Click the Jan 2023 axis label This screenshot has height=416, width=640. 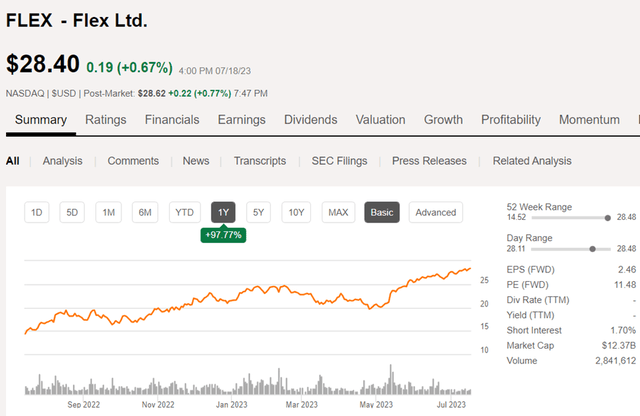pos(231,405)
